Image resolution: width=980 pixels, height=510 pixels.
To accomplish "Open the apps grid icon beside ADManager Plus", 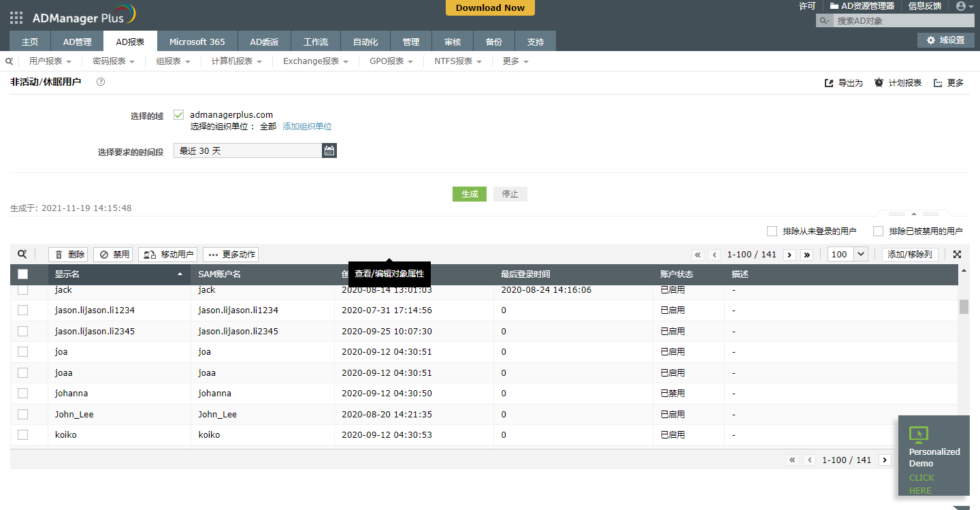I will [16, 18].
